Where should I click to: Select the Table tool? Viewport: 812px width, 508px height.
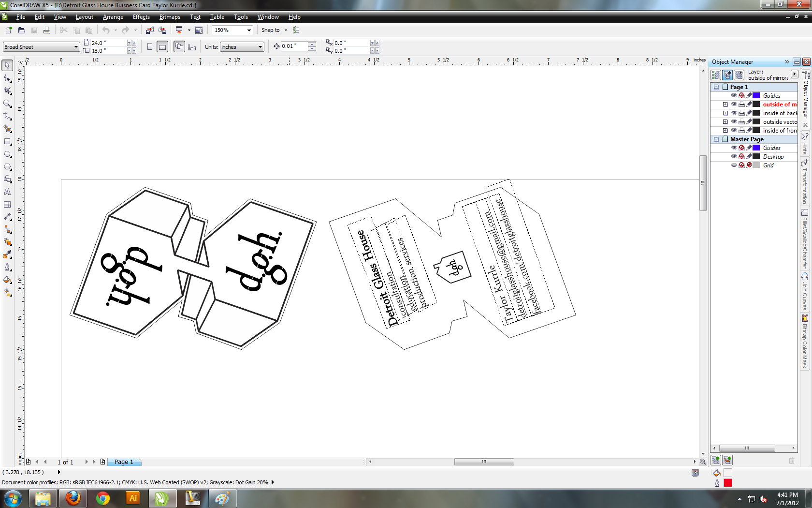7,204
